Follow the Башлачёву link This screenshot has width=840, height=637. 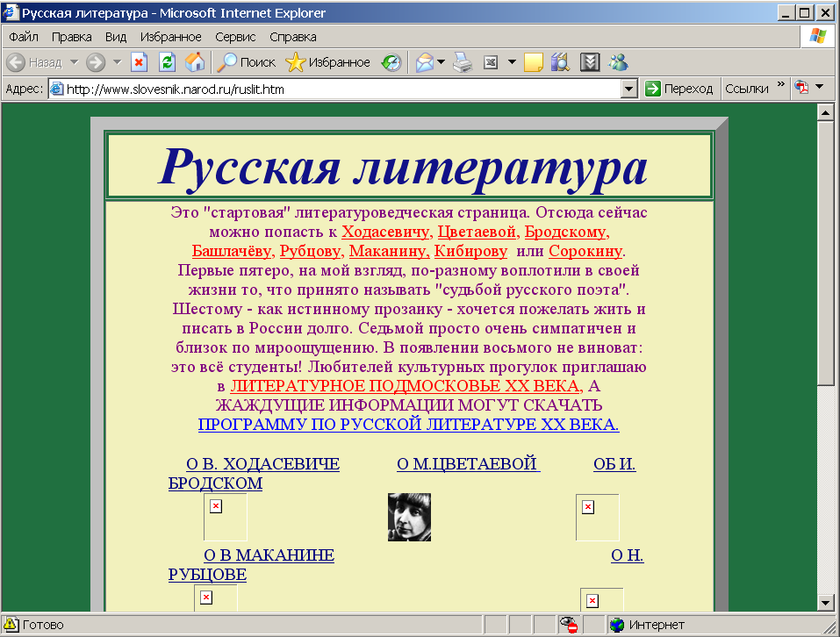pos(233,251)
